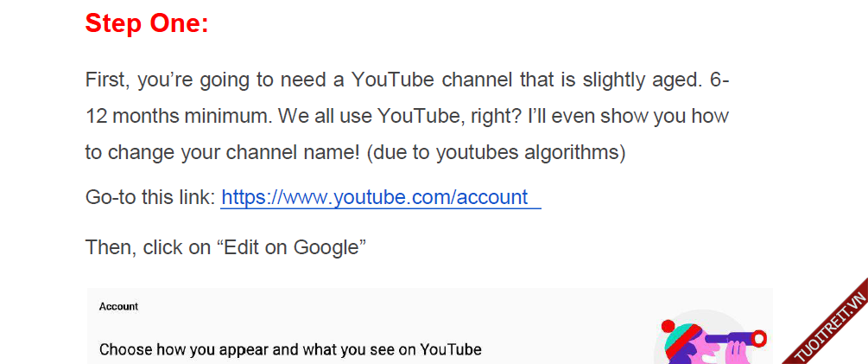Click the telescope's red-ringed lens in the illustration
The height and width of the screenshot is (364, 868).
tap(756, 336)
